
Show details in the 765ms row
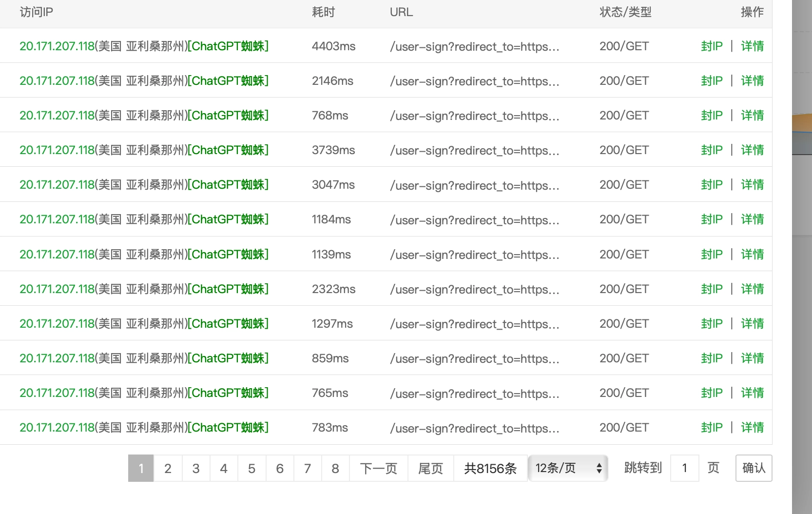(752, 393)
